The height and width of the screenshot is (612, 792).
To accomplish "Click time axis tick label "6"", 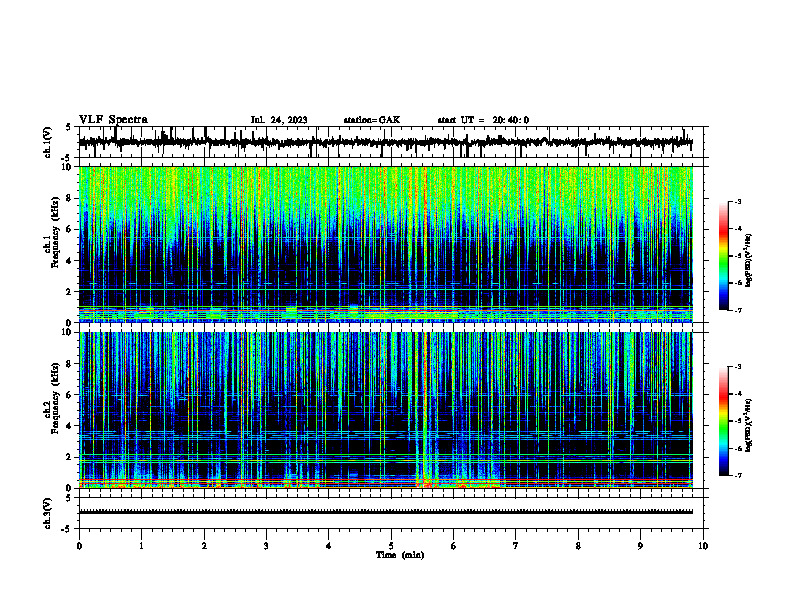I will coord(454,546).
